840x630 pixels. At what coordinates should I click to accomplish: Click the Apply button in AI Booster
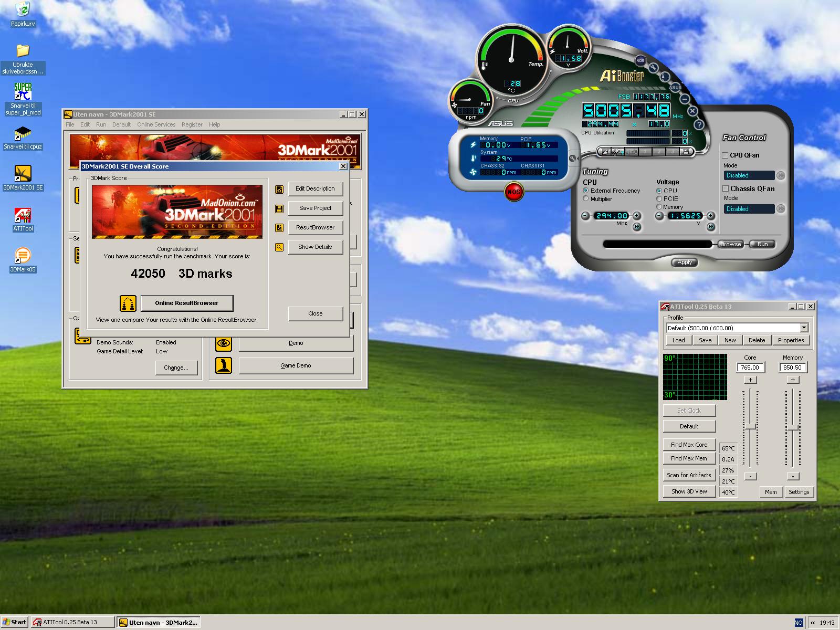click(685, 262)
